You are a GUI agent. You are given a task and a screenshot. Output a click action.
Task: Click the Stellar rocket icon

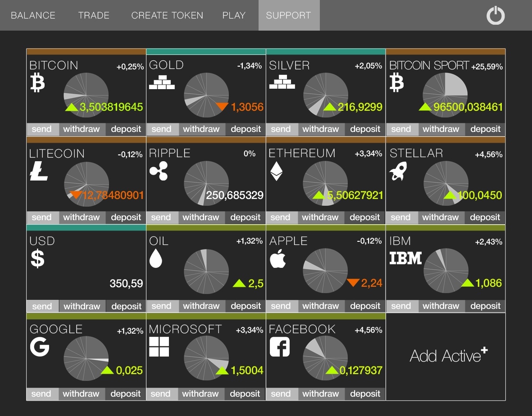pos(398,171)
